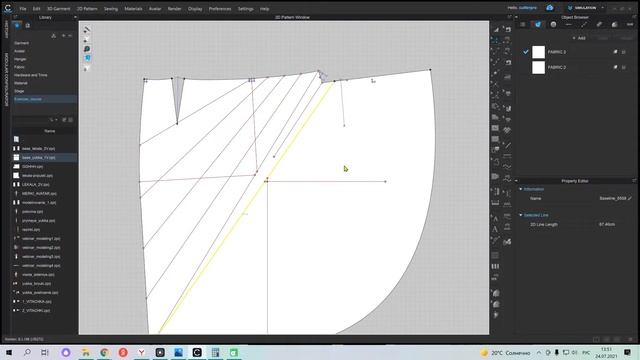Click the text A tool in right toolbar
This screenshot has width=640, height=360.
pyautogui.click(x=495, y=229)
